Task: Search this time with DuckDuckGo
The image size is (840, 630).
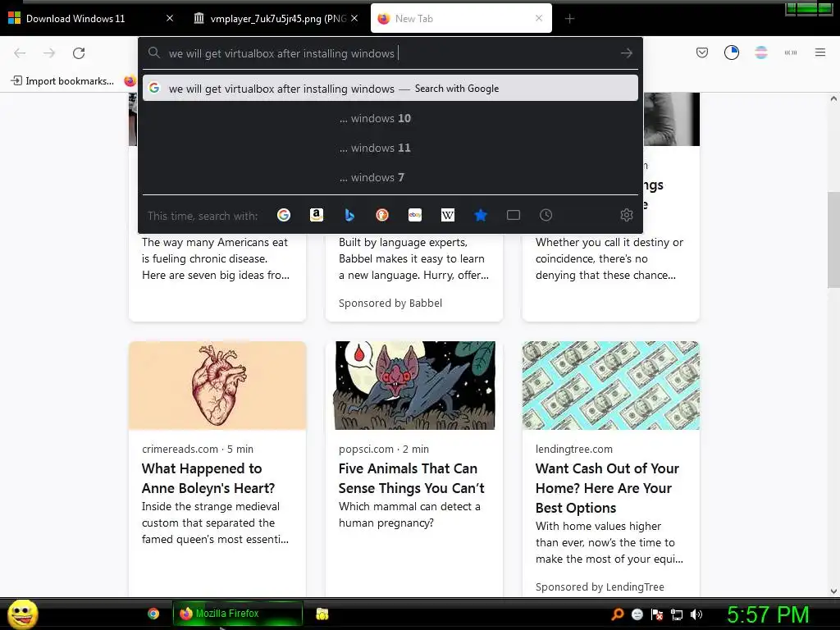Action: click(x=382, y=216)
